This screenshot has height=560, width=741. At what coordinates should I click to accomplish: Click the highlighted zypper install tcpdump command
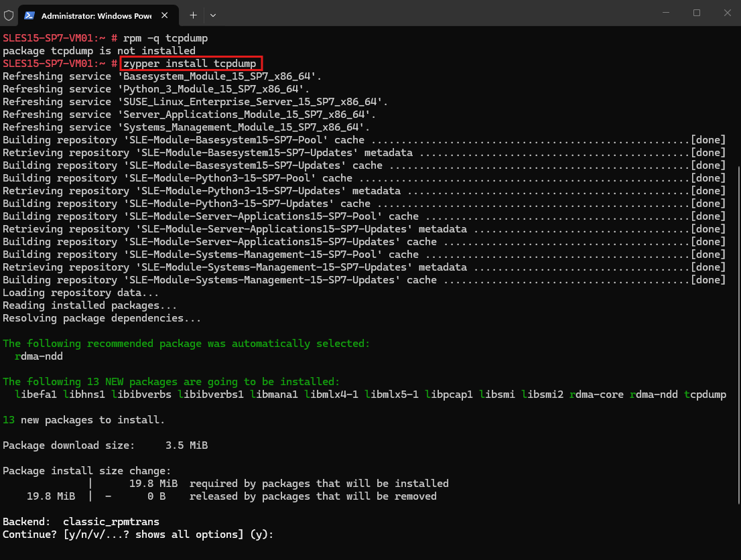pos(190,64)
